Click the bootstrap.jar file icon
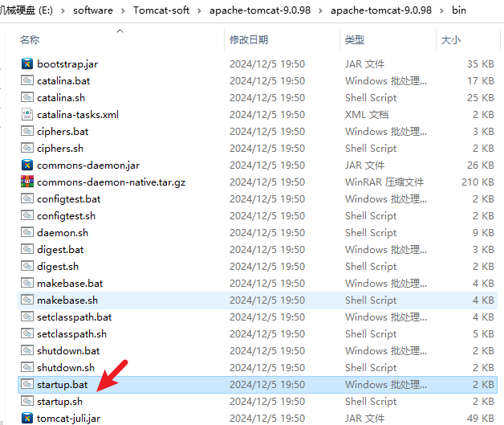This screenshot has height=425, width=504. 27,63
